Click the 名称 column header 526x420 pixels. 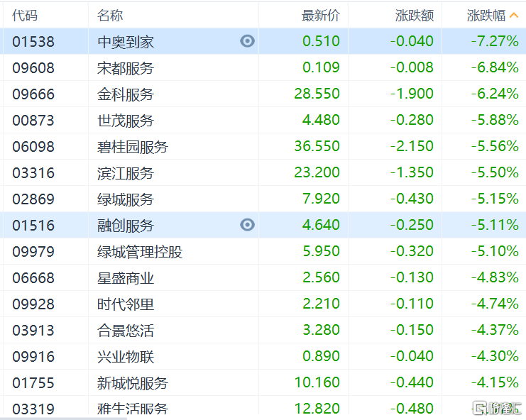point(109,16)
